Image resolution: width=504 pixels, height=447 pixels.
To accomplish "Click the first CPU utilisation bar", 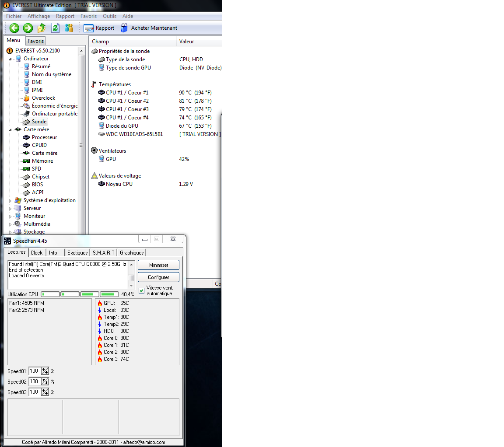I will pyautogui.click(x=50, y=294).
